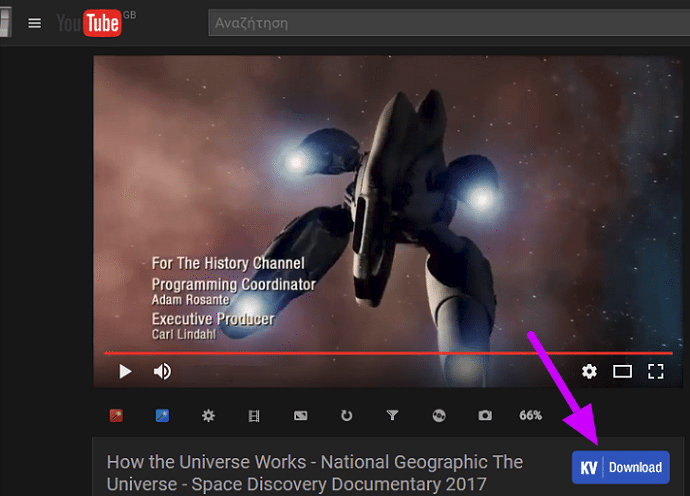Click the 66% value in the toolbar
Image resolution: width=690 pixels, height=496 pixels.
point(530,415)
